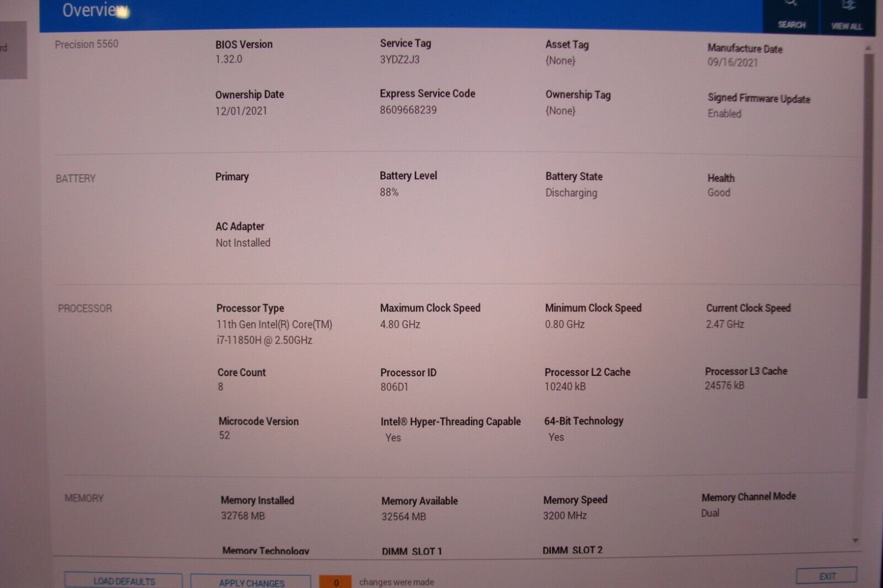Select battery Health value Good
This screenshot has height=588, width=883.
click(719, 193)
